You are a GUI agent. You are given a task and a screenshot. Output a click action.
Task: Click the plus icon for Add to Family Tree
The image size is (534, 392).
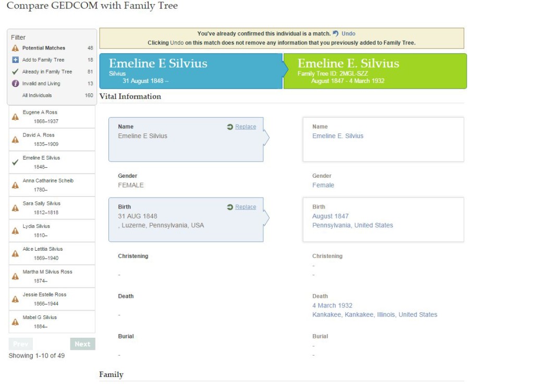(x=15, y=60)
